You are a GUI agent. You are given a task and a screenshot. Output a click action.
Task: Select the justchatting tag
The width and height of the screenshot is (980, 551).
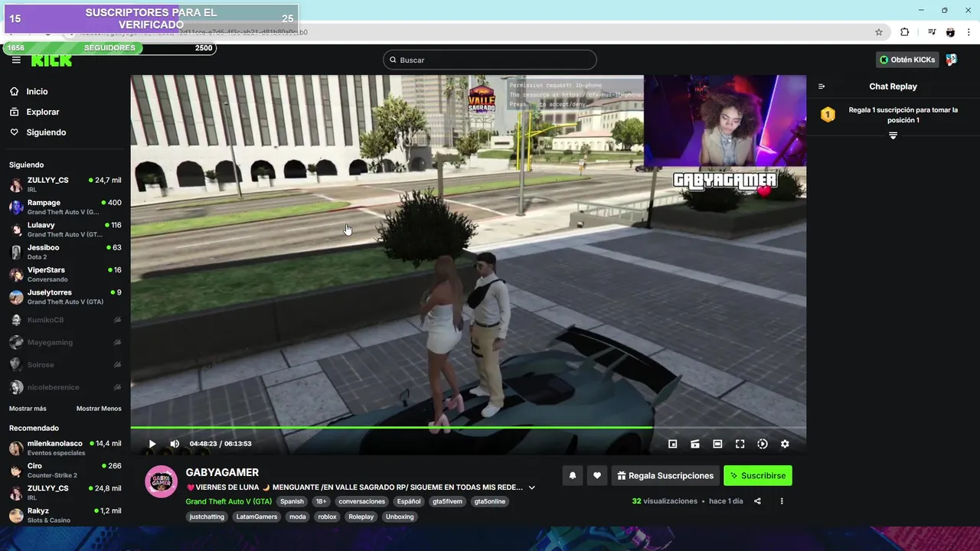207,517
